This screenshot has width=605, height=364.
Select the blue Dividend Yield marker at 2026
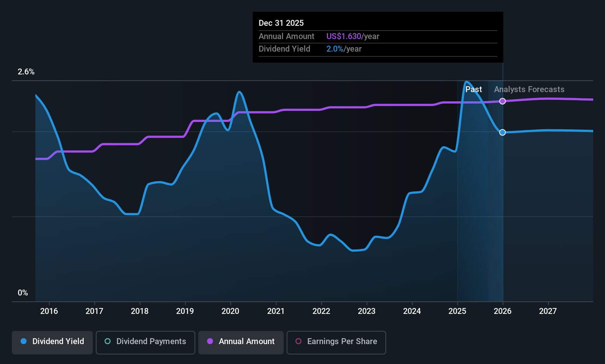coord(502,132)
